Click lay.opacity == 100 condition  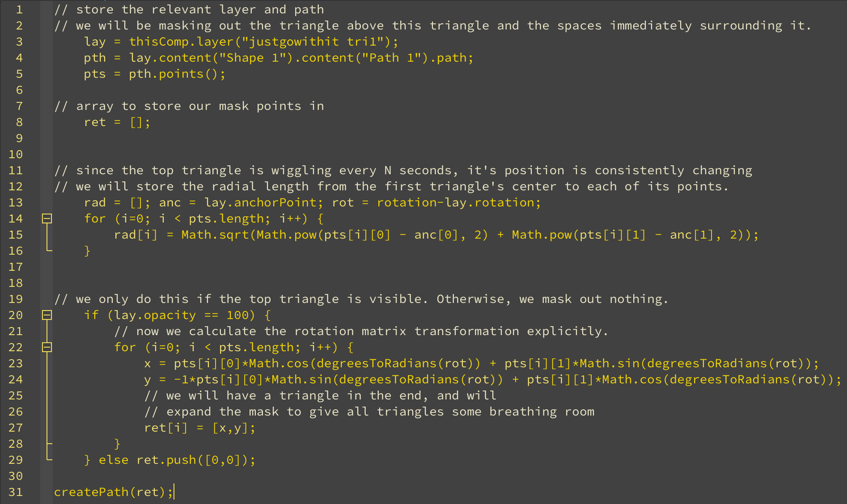182,315
